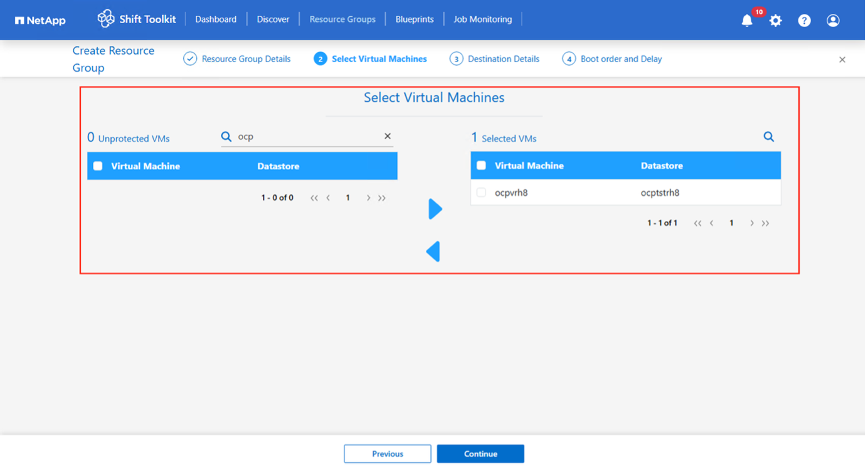
Task: Click the Previous button
Action: point(387,454)
